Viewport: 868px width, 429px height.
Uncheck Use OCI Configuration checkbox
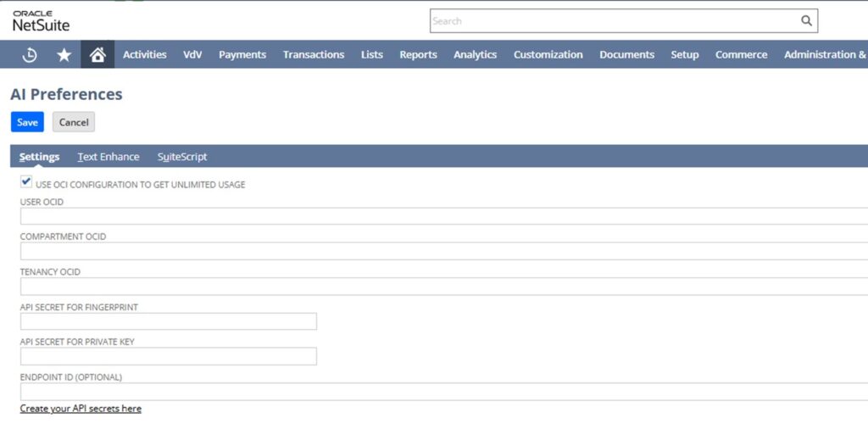(x=25, y=181)
